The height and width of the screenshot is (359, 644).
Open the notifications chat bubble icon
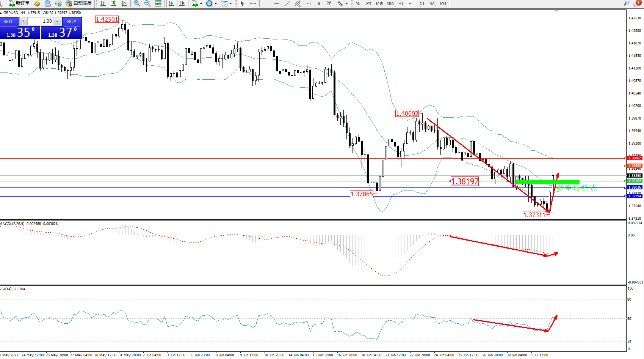point(638,3)
